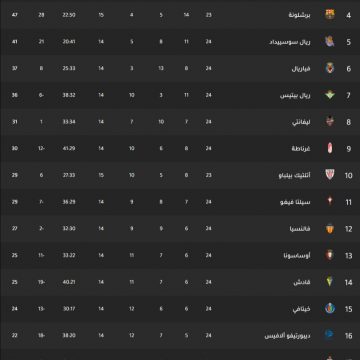Open the سيلتا فيغو team link
Viewport: 360px width, 360px height.
295,202
